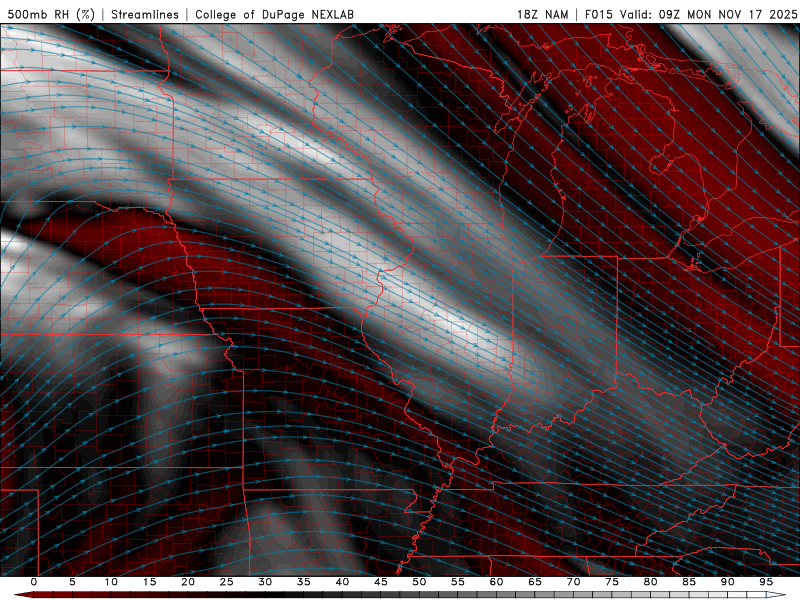The width and height of the screenshot is (800, 600).
Task: Click the "500mb RH (%)" title text
Action: pyautogui.click(x=51, y=14)
